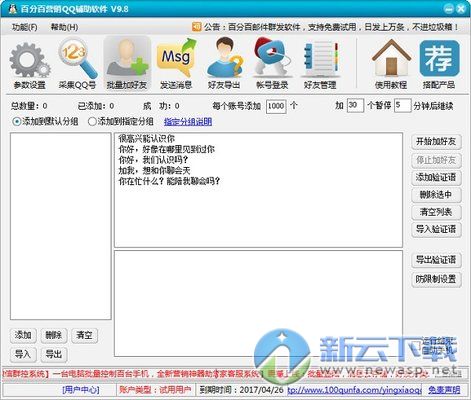Open [用户中心] status bar link
Image resolution: width=471 pixels, height=400 pixels.
(x=81, y=390)
